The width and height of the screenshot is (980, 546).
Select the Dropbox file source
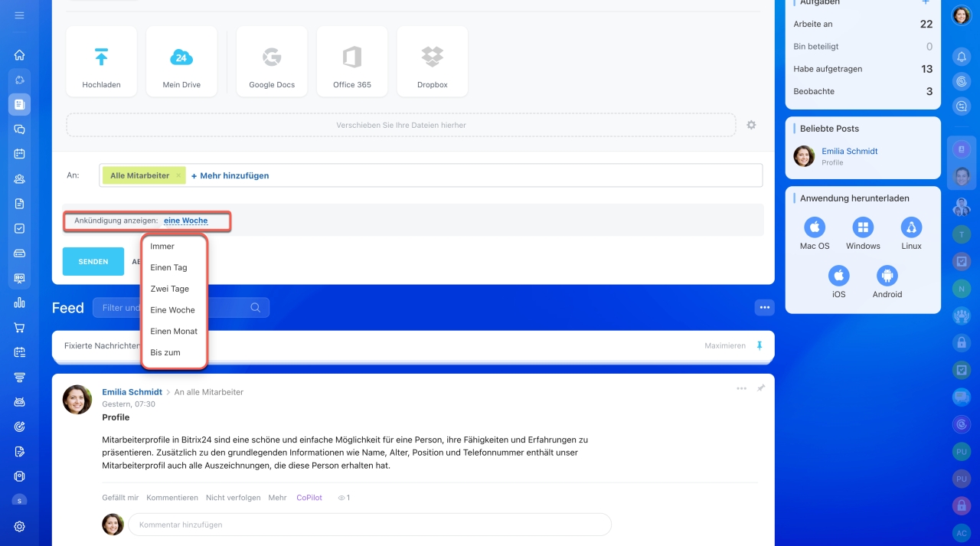pos(433,61)
